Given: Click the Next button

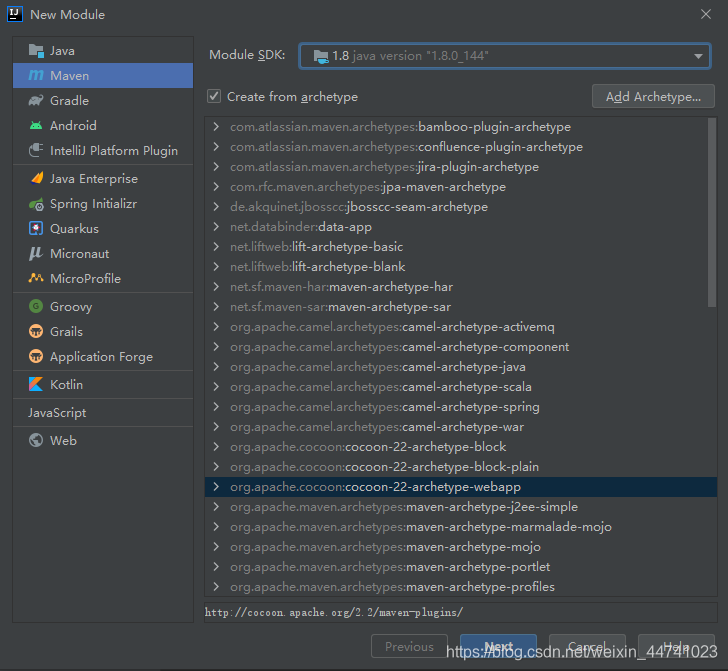Looking at the screenshot, I should 498,646.
